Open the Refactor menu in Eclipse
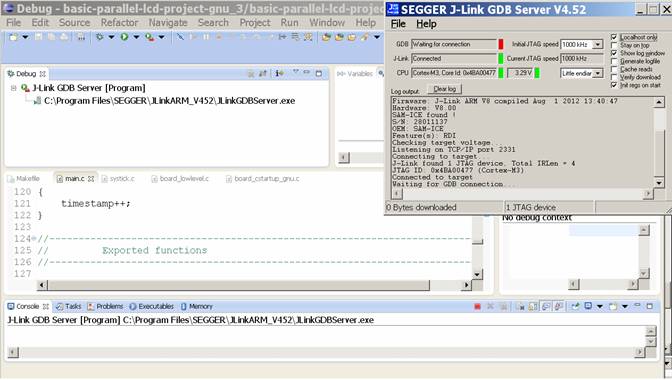This screenshot has width=672, height=380. 120,22
